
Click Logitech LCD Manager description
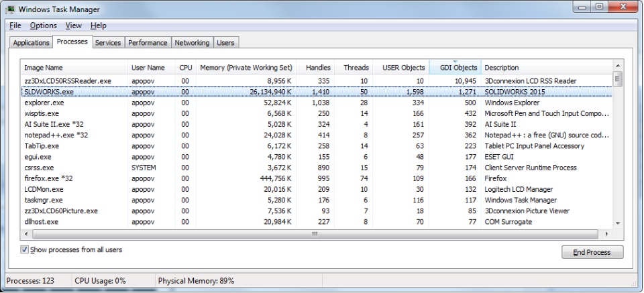pyautogui.click(x=519, y=189)
